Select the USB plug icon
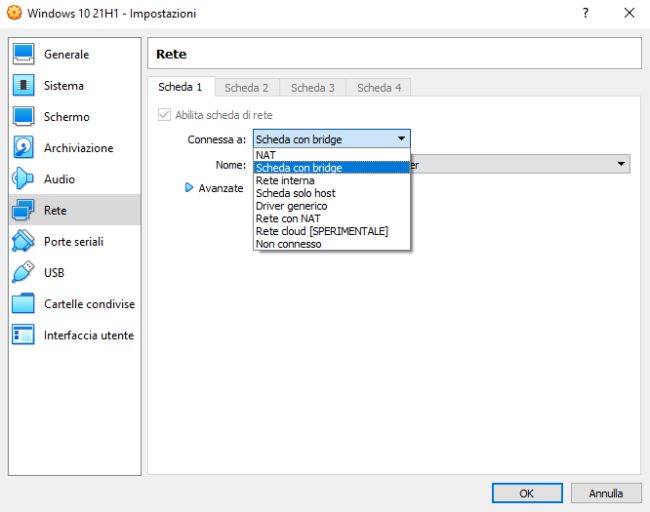Screen dimensions: 650x512 tap(23, 272)
